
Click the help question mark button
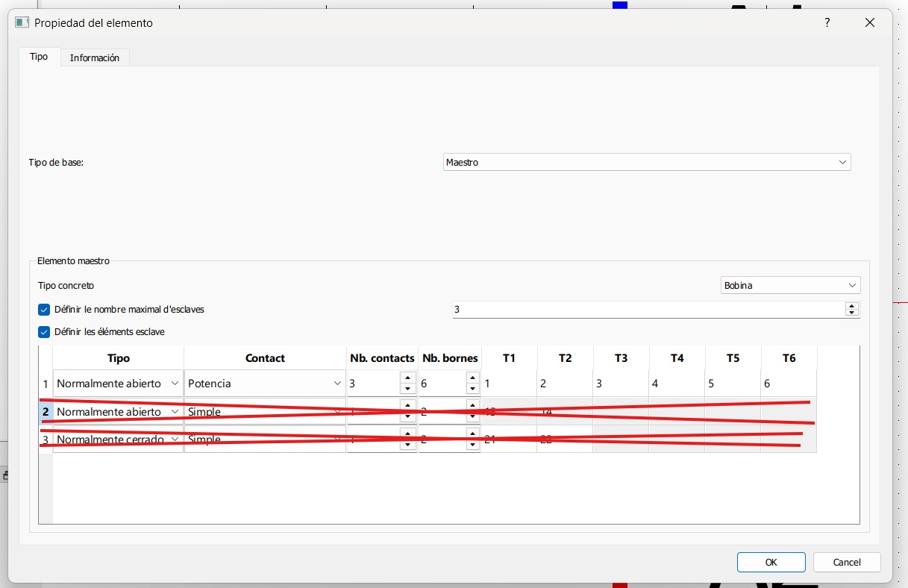[827, 23]
